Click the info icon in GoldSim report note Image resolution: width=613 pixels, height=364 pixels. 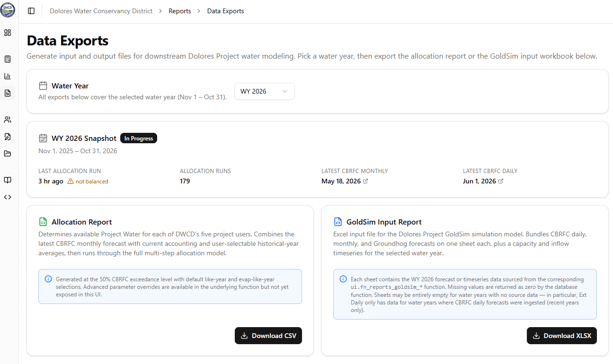tap(343, 279)
